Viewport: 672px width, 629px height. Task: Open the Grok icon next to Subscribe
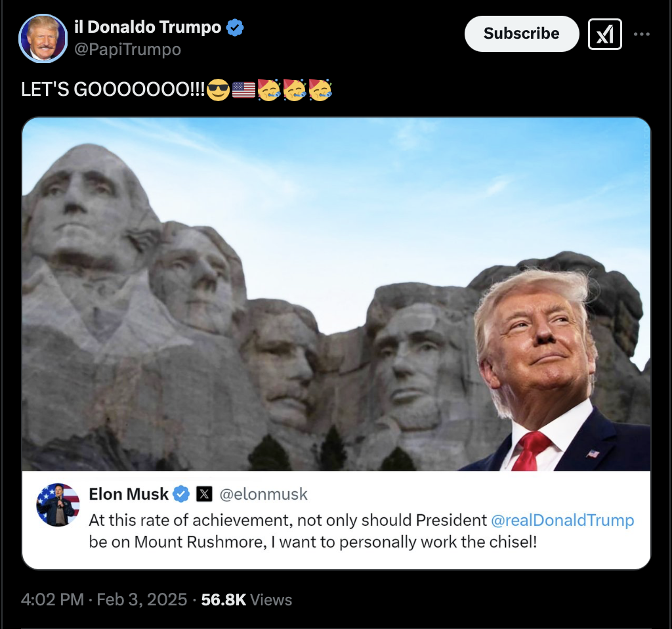click(x=604, y=34)
